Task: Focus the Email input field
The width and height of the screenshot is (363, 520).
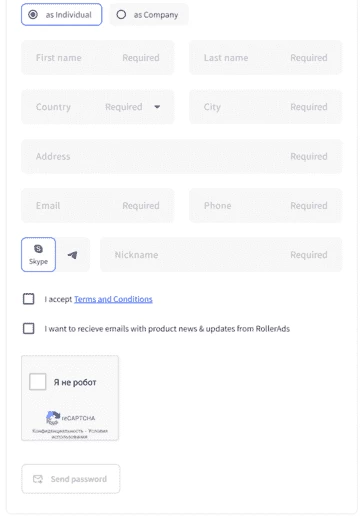Action: click(x=98, y=205)
